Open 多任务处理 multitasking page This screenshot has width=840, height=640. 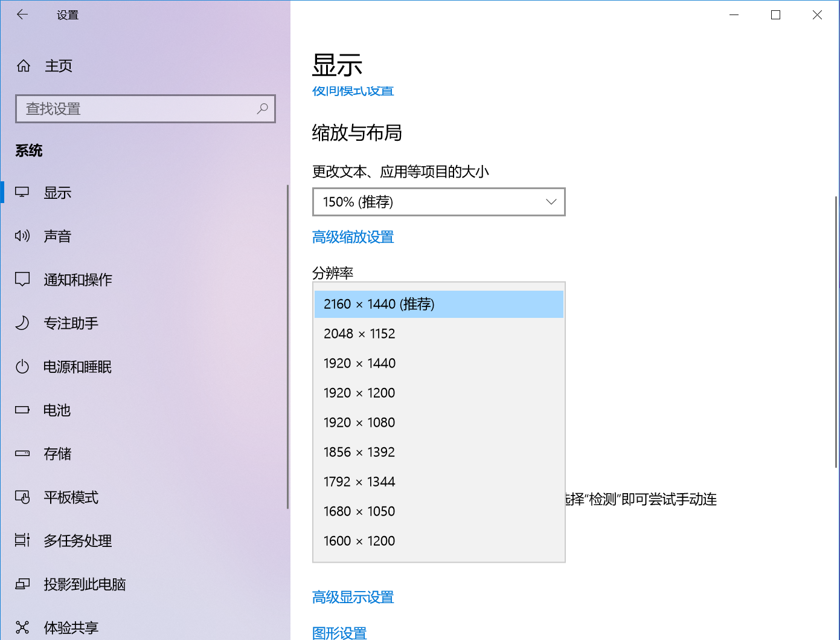(77, 541)
